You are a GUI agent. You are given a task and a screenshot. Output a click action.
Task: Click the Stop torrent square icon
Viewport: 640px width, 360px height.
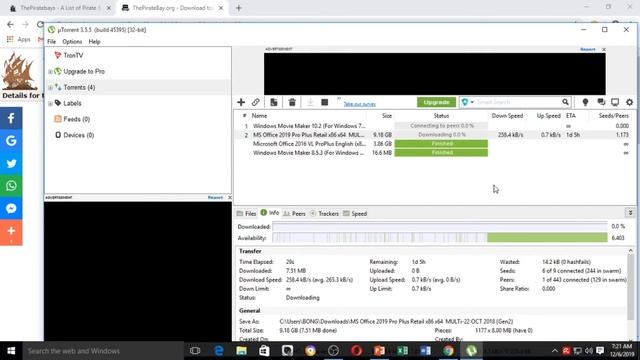tap(324, 102)
